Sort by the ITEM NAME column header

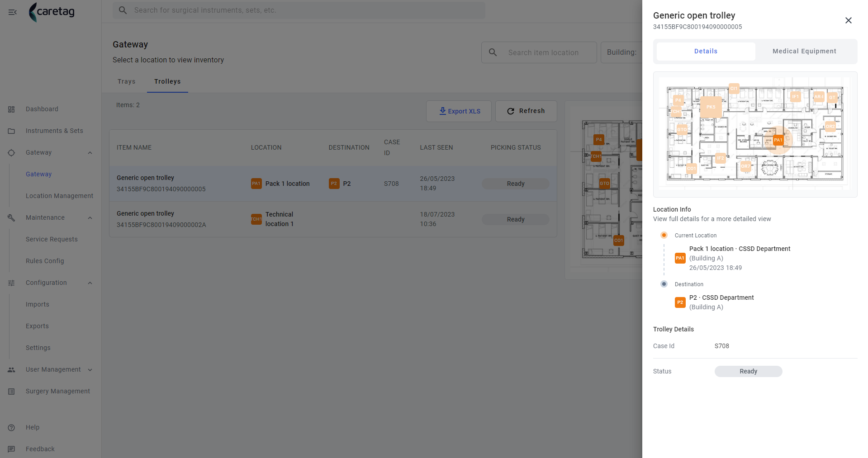tap(134, 148)
